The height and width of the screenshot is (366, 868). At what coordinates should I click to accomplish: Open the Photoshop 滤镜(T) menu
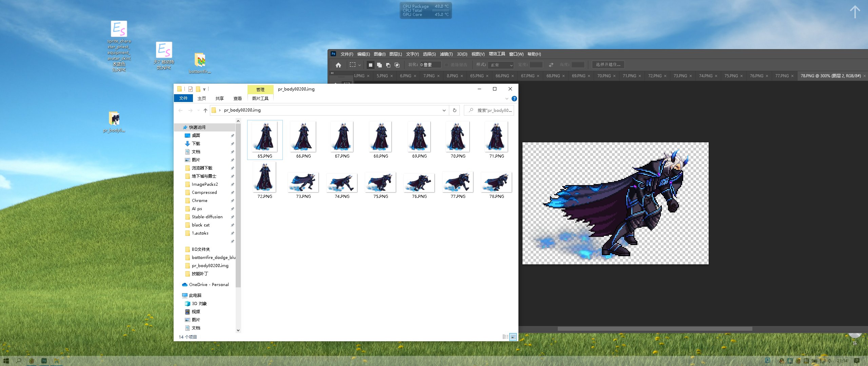446,54
